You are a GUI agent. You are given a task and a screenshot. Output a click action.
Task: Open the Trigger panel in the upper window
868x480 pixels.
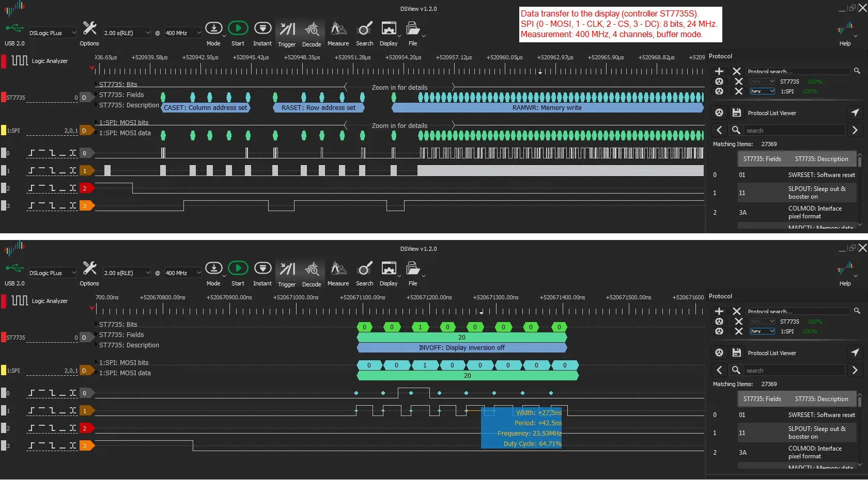click(x=287, y=34)
